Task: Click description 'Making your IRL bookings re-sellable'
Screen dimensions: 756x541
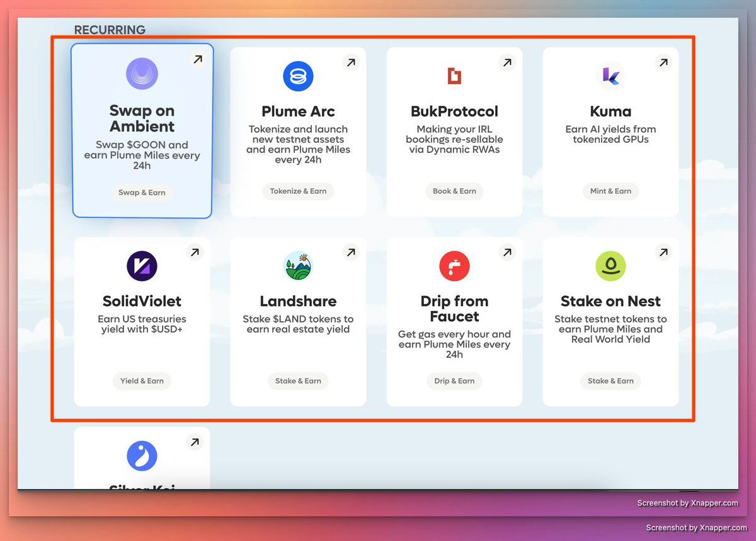Action: [x=454, y=139]
